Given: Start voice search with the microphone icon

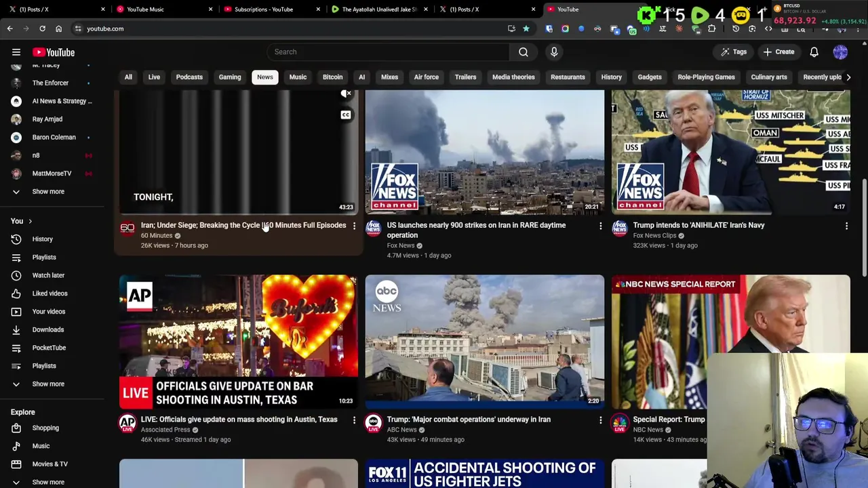Looking at the screenshot, I should 554,52.
